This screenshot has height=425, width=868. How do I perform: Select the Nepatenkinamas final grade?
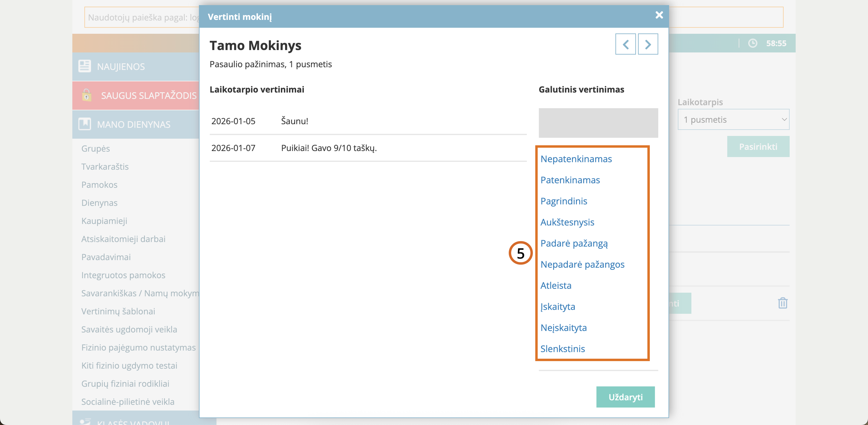pyautogui.click(x=576, y=159)
